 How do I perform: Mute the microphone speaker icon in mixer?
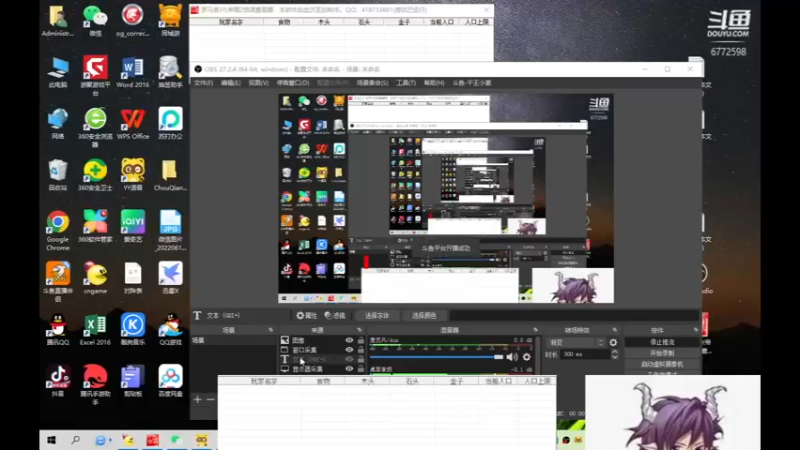click(x=512, y=357)
